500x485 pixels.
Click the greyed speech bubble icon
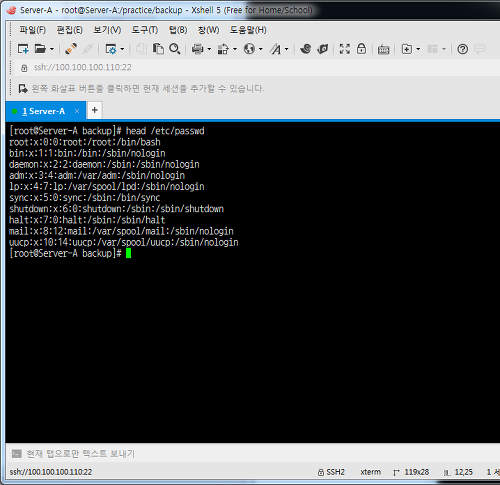(x=479, y=49)
